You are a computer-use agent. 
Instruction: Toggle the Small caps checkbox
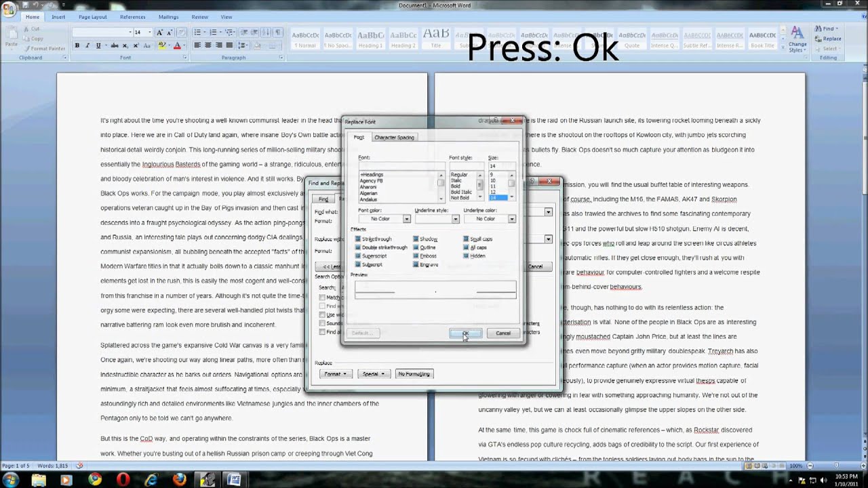click(x=466, y=239)
